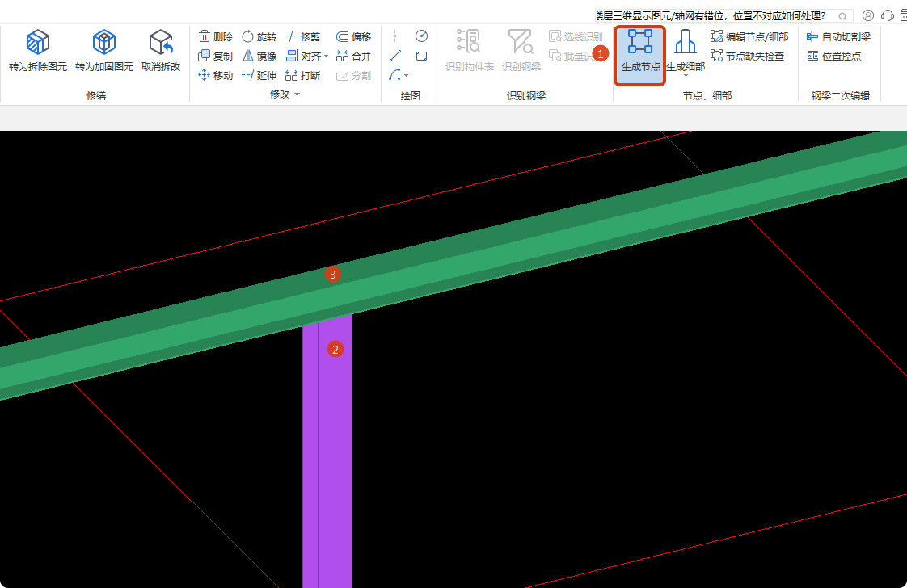Click 自动切割梁 (auto cut beam)

click(838, 36)
